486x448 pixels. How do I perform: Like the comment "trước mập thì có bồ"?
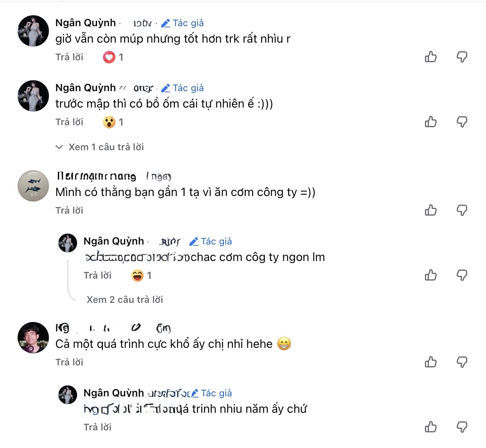tap(430, 122)
